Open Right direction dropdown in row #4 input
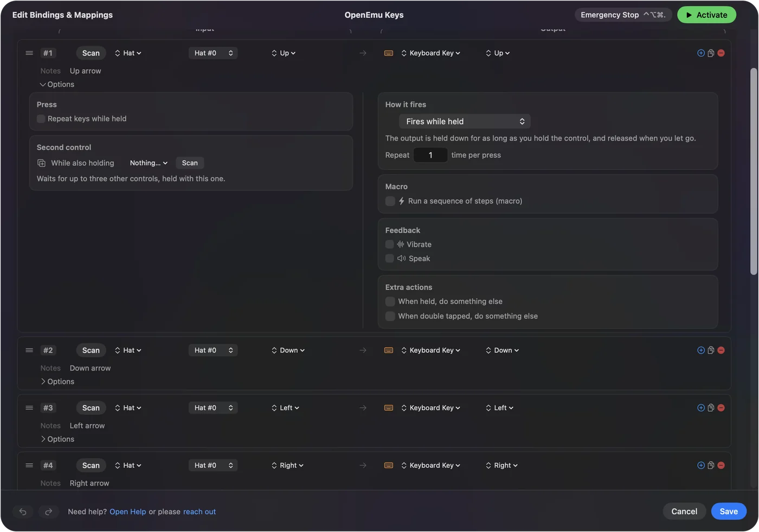The height and width of the screenshot is (532, 759). click(287, 465)
